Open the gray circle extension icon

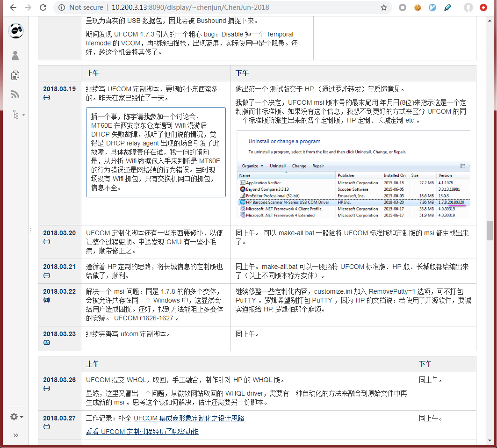coord(403,7)
